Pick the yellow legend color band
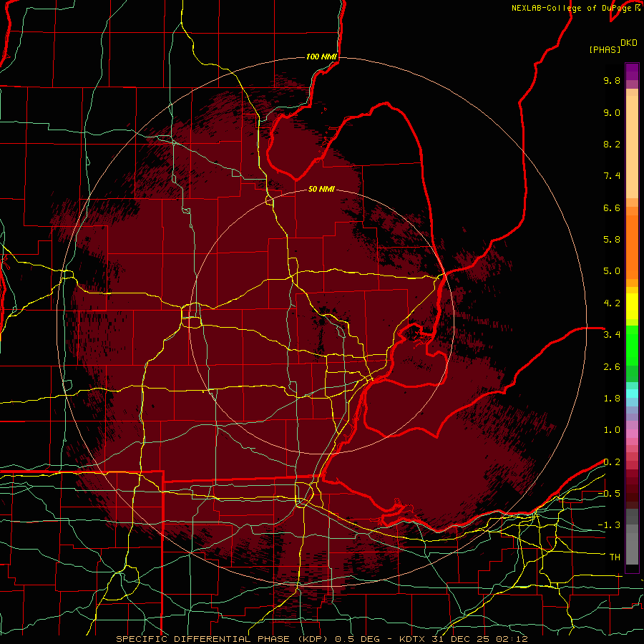Viewport: 644px width, 644px height. (632, 306)
